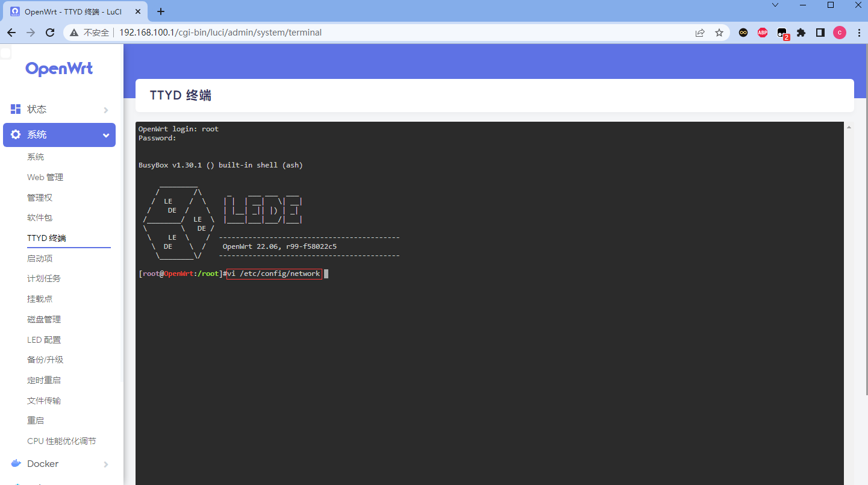Open the Adblock Plus extension
The image size is (868, 485).
[x=763, y=33]
